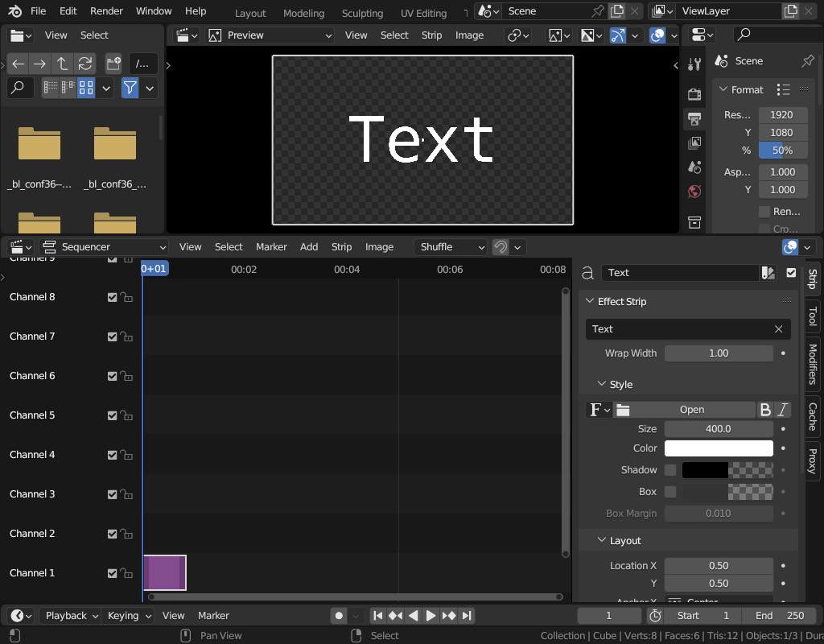Toggle the Text strip mute checkbox

(x=791, y=272)
